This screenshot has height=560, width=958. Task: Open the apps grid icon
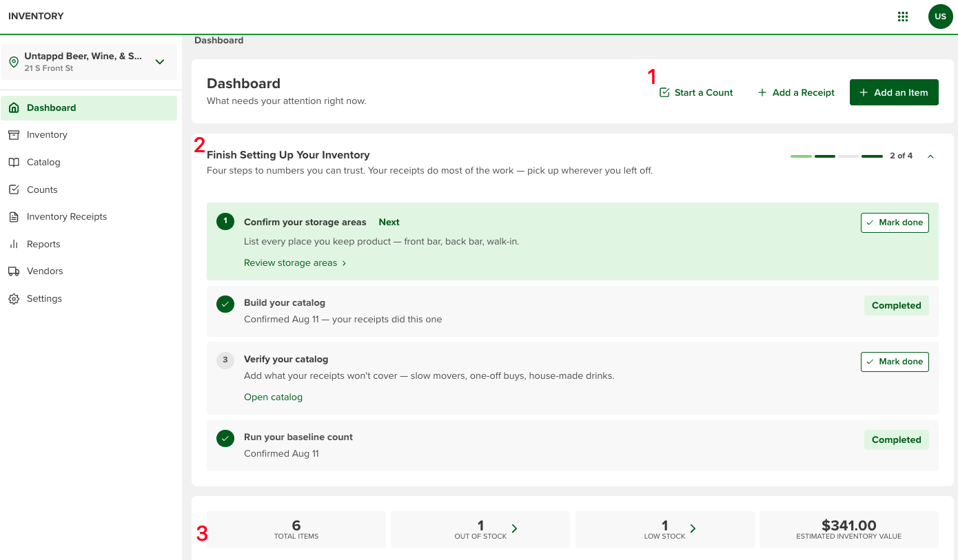pos(903,17)
